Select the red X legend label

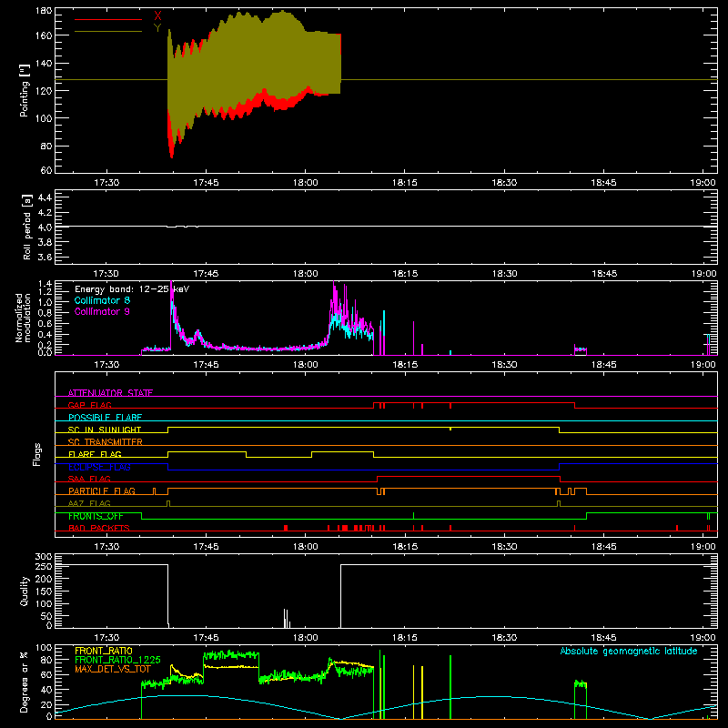(157, 15)
